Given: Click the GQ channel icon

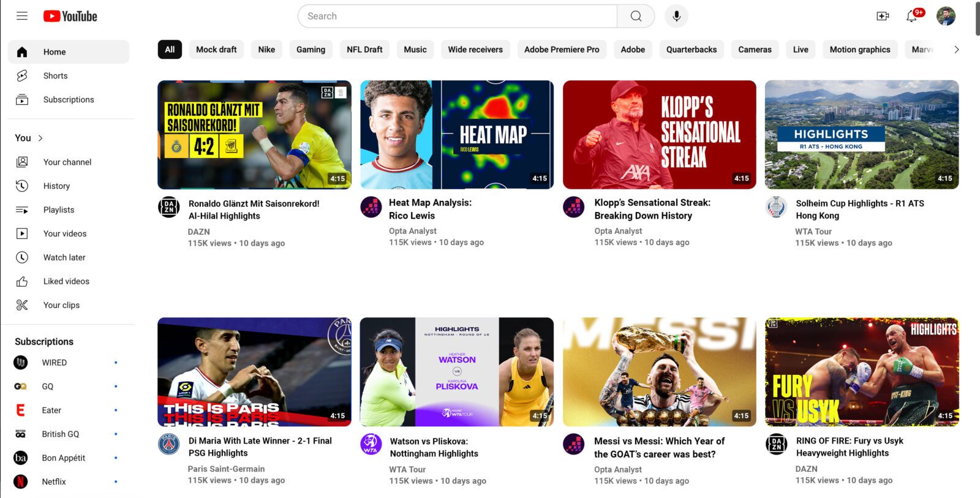Looking at the screenshot, I should [21, 387].
